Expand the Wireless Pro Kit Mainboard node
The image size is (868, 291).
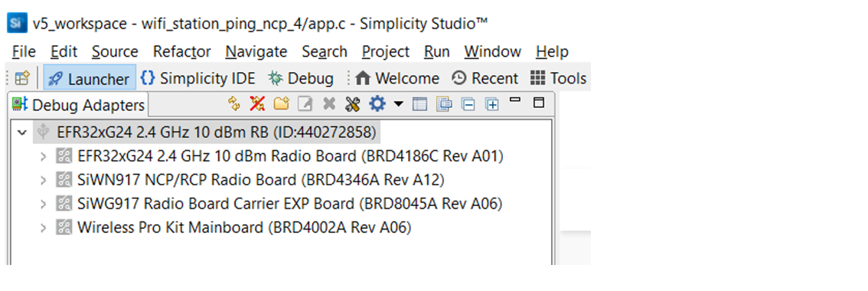[x=43, y=227]
